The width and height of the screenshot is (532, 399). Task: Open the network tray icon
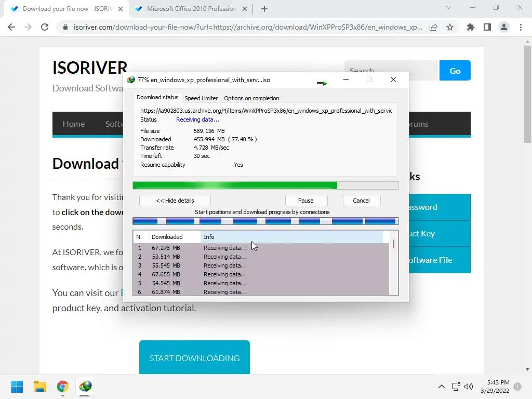pyautogui.click(x=456, y=387)
